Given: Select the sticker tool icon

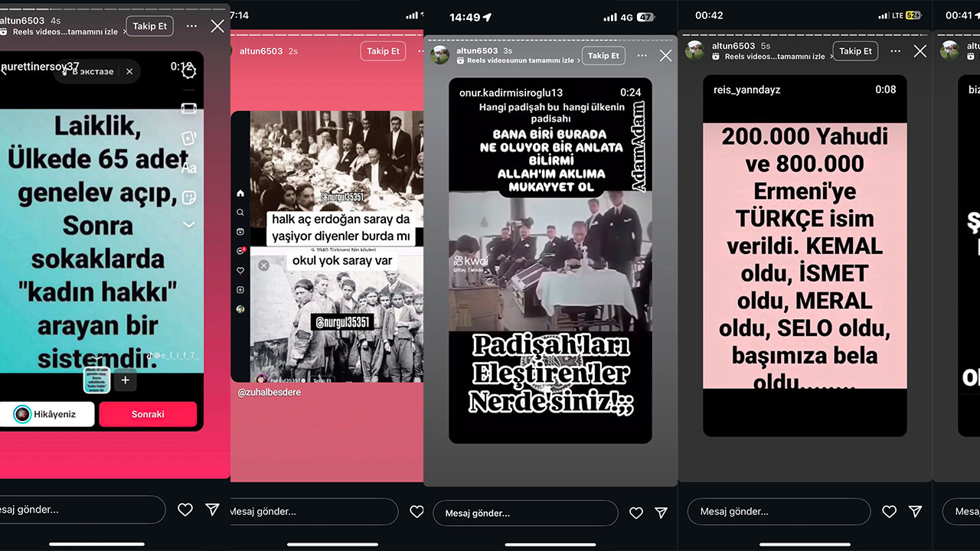Looking at the screenshot, I should click(x=188, y=197).
